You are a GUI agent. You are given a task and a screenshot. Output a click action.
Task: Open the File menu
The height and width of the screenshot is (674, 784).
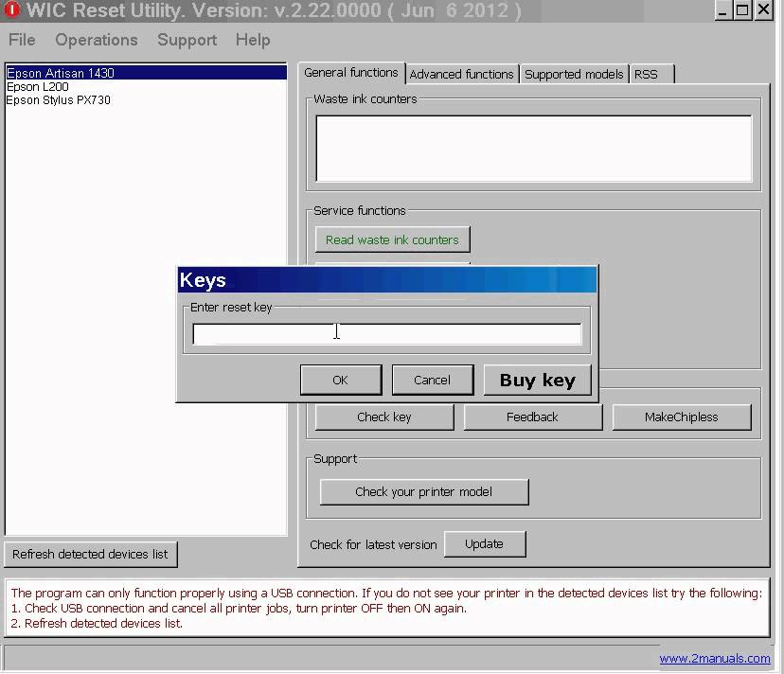22,40
